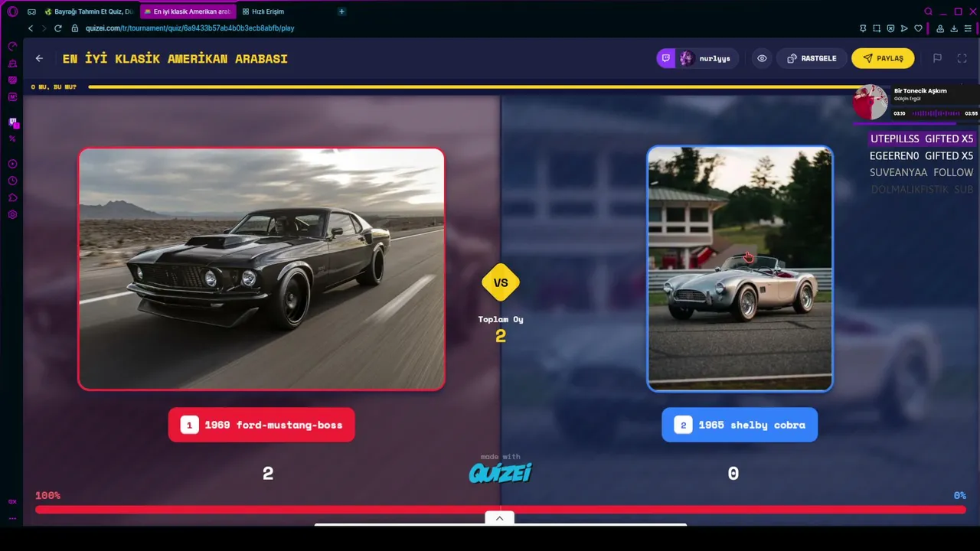
Task: Click the pin icon in address bar
Action: pos(863,28)
